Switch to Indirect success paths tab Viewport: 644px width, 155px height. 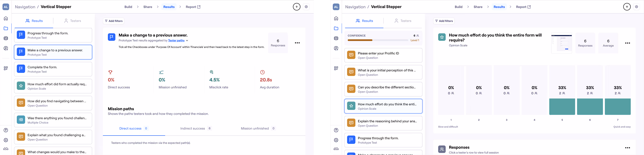(x=196, y=129)
